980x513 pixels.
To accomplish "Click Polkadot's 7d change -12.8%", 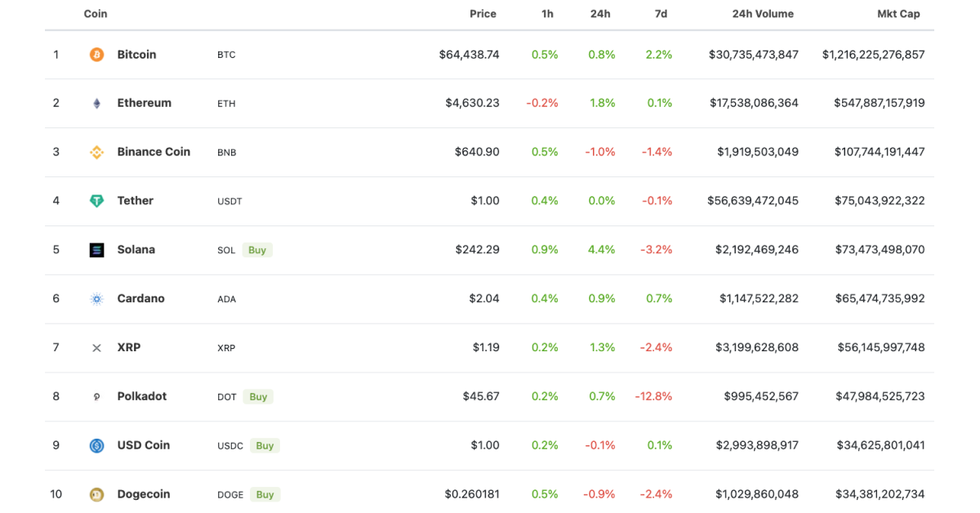I will [653, 396].
